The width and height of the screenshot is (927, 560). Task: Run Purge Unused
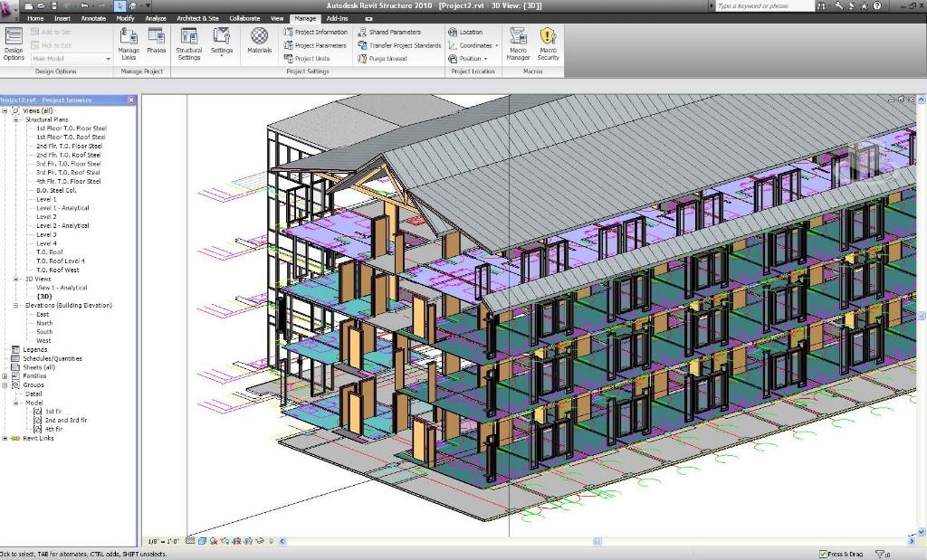click(x=382, y=59)
